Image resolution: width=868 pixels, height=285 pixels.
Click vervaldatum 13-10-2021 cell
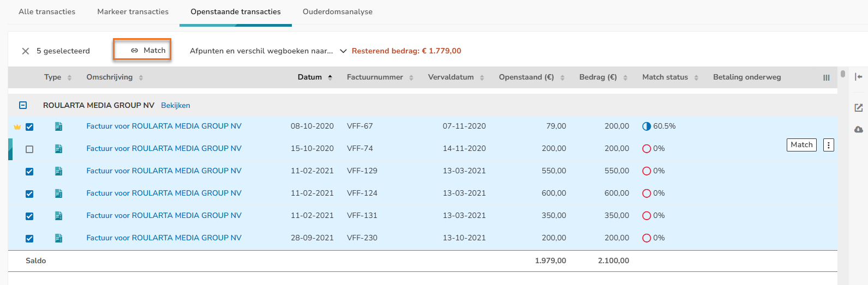coord(464,238)
